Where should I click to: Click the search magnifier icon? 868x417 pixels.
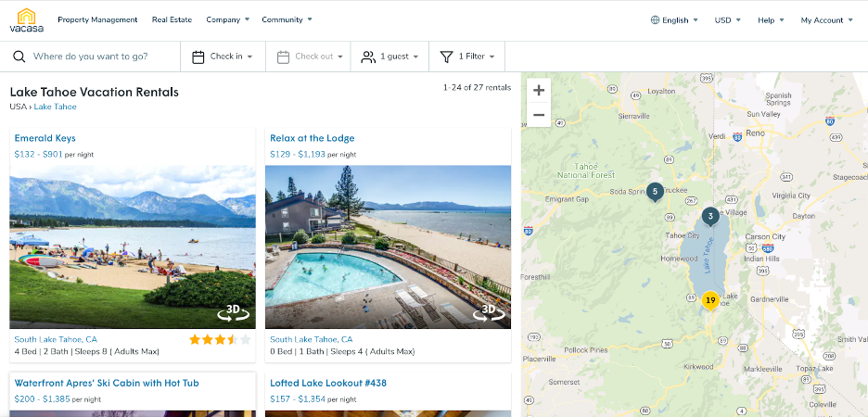pyautogui.click(x=19, y=57)
